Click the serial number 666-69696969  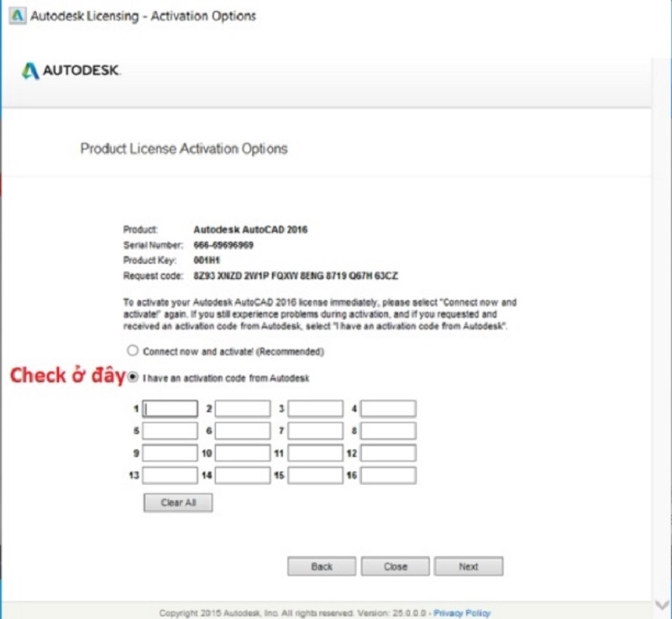[x=223, y=245]
